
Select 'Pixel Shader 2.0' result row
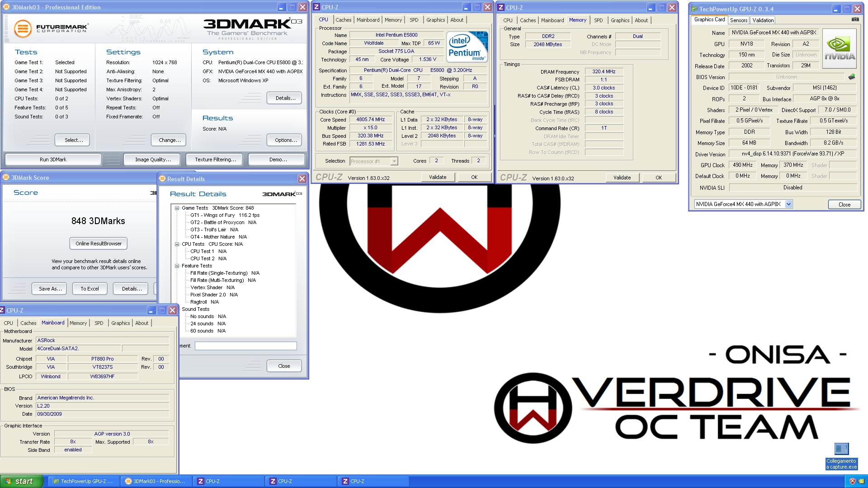point(214,295)
